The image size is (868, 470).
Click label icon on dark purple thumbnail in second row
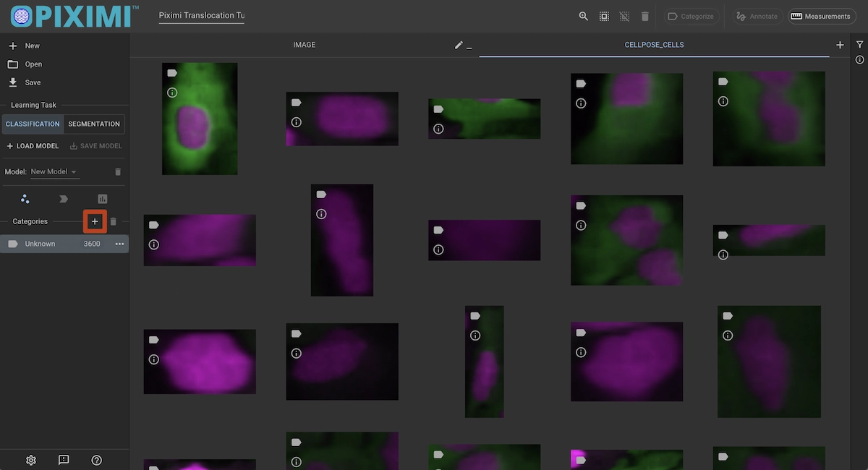coord(438,230)
